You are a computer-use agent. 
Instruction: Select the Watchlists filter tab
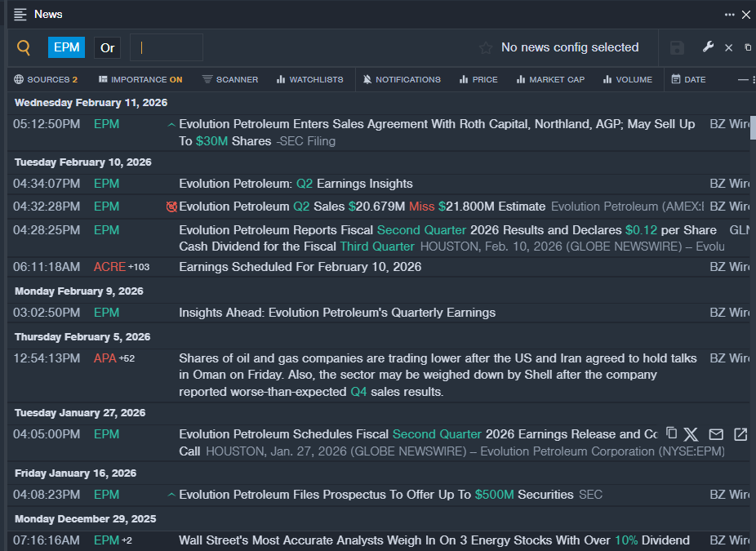point(309,79)
